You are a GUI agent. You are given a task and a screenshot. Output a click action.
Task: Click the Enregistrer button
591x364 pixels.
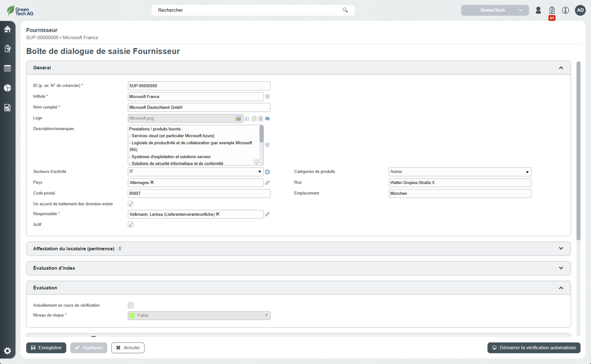46,347
